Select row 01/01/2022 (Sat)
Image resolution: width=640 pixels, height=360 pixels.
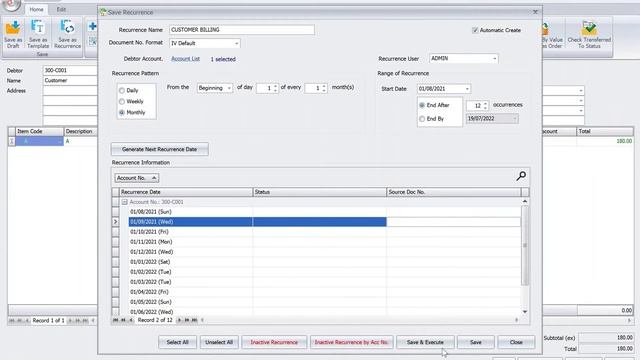(x=324, y=262)
